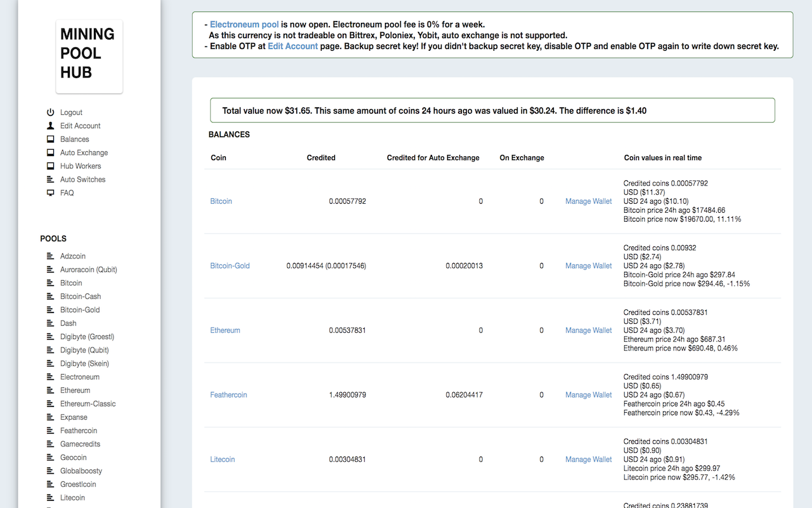The image size is (812, 508).
Task: Open the Bitcoin-Gold link in the balances table
Action: [230, 266]
